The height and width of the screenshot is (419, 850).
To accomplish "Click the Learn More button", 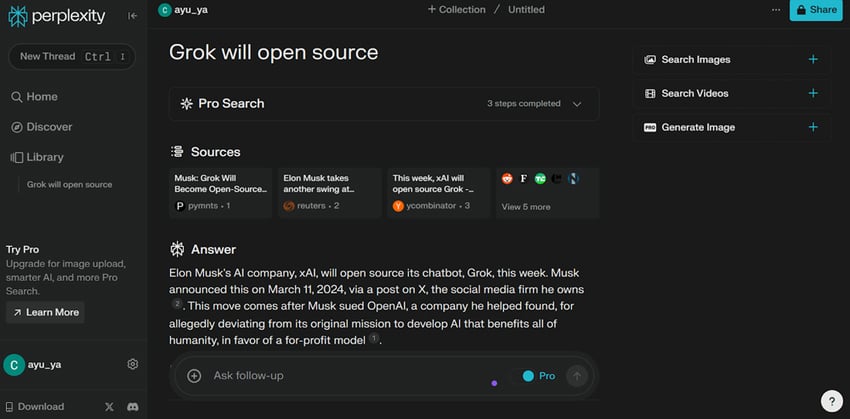I will point(45,312).
